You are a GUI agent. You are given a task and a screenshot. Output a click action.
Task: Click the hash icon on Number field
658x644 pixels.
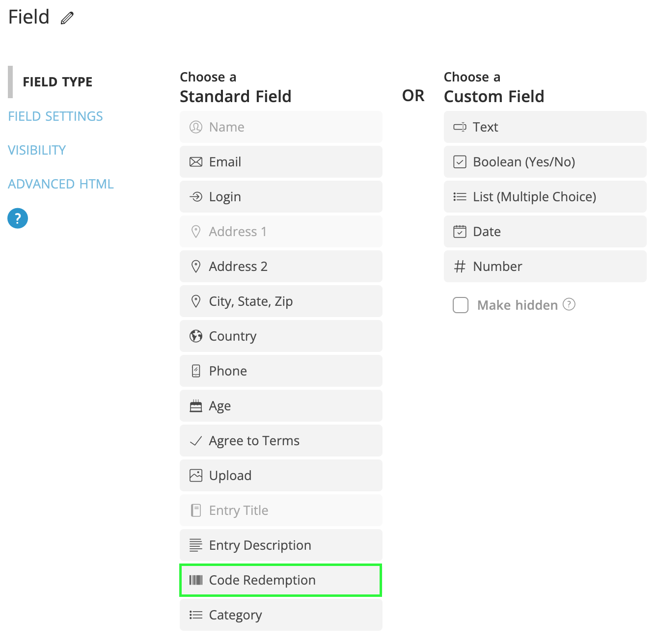460,267
